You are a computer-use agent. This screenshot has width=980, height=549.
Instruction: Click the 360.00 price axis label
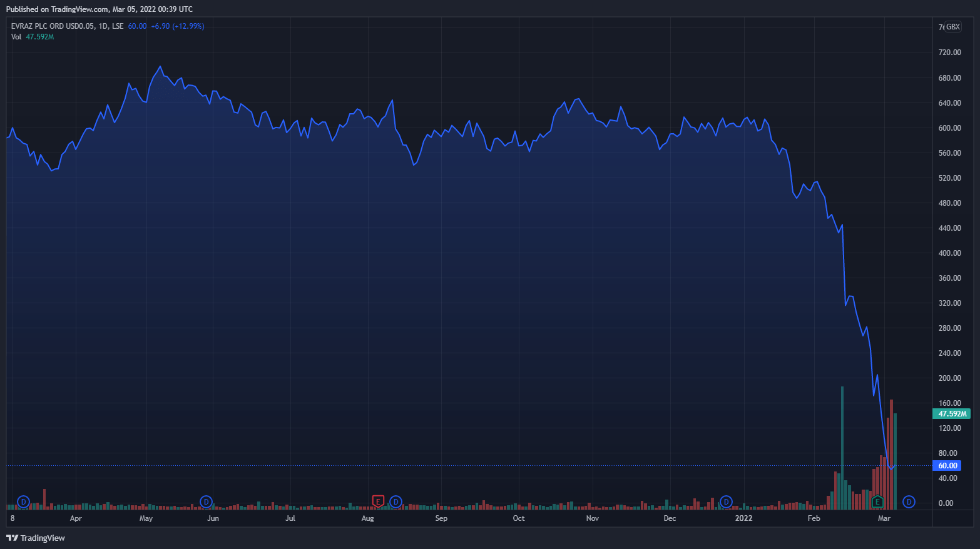tap(949, 278)
